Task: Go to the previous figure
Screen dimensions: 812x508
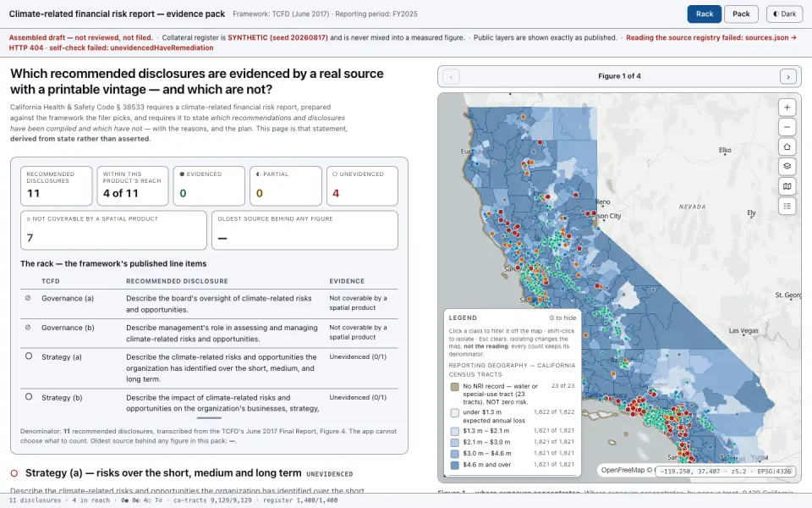Action: pos(451,77)
